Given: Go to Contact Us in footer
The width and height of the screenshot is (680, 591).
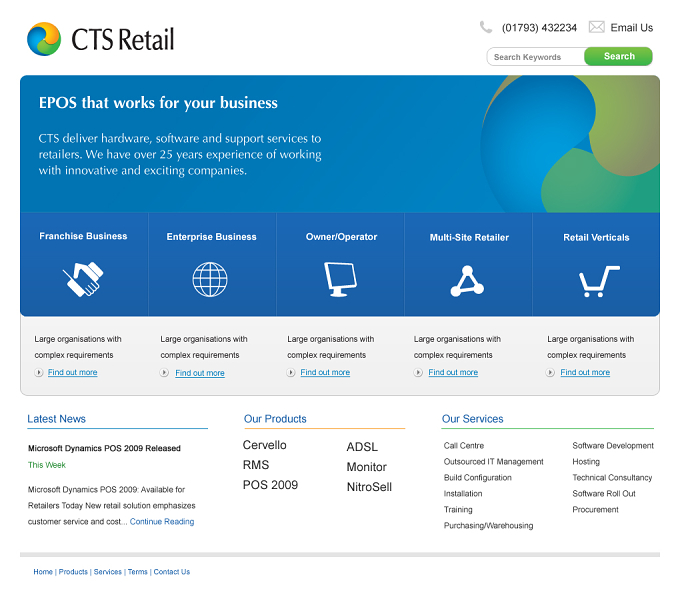Looking at the screenshot, I should tap(172, 572).
